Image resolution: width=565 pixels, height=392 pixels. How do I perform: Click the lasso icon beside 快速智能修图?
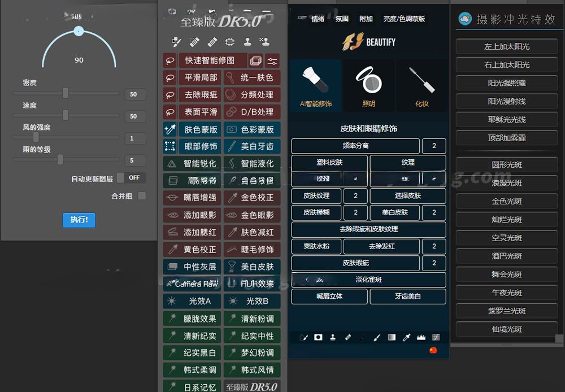169,60
